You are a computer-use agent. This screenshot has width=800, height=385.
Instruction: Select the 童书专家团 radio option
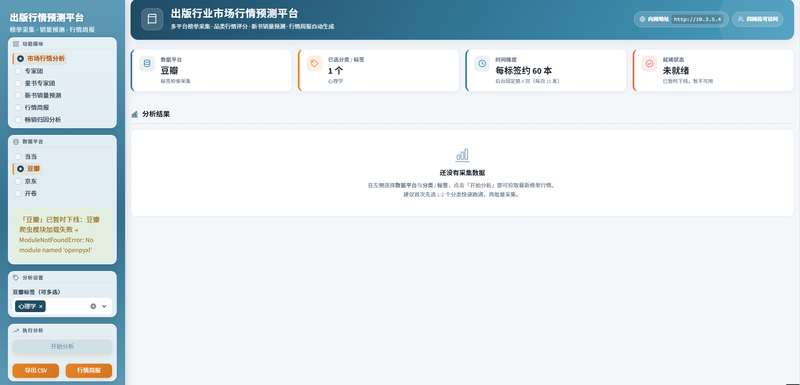[x=35, y=83]
